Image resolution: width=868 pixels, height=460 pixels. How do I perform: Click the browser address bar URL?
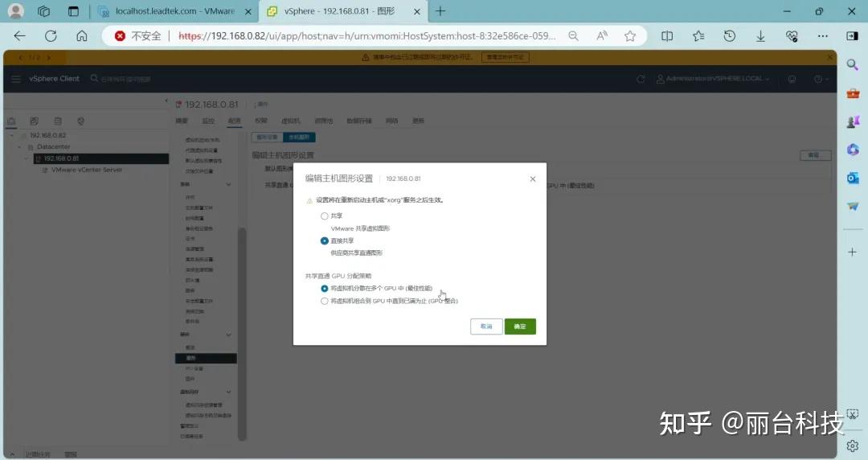pyautogui.click(x=367, y=36)
